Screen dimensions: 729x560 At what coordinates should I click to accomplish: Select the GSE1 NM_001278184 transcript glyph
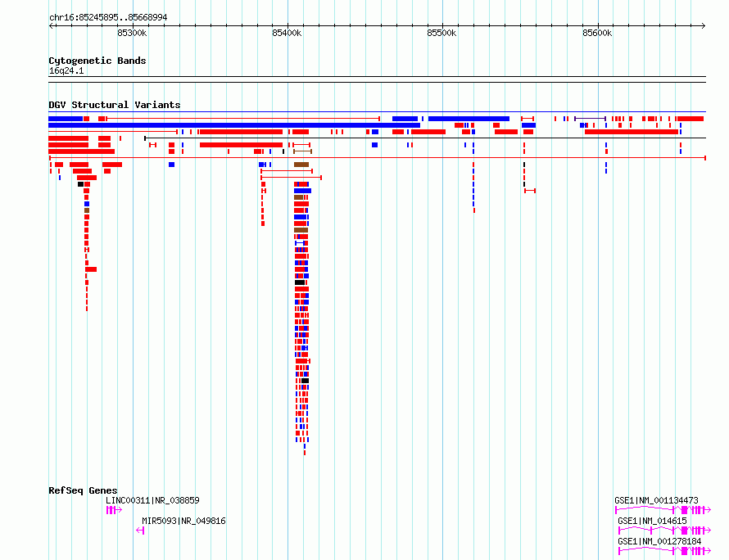pyautogui.click(x=665, y=551)
